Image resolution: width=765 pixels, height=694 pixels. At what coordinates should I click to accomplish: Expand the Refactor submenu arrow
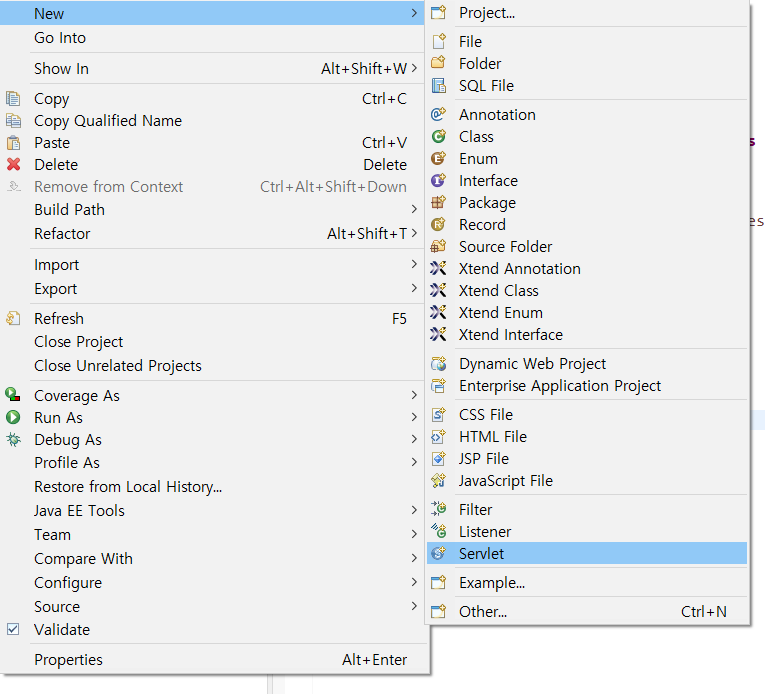414,233
